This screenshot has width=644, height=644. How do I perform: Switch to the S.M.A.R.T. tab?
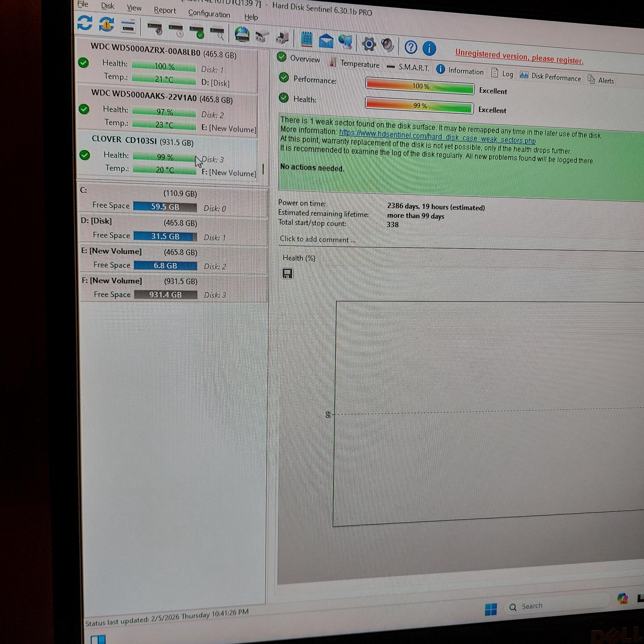coord(414,68)
